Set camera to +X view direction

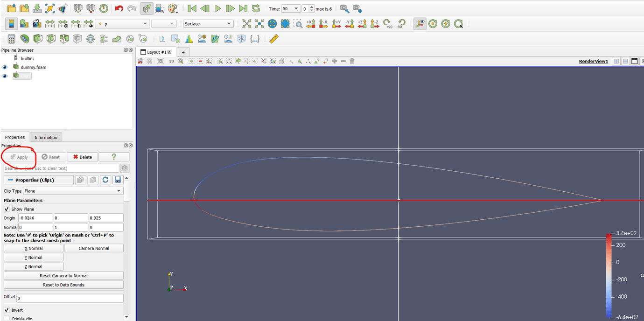311,23
